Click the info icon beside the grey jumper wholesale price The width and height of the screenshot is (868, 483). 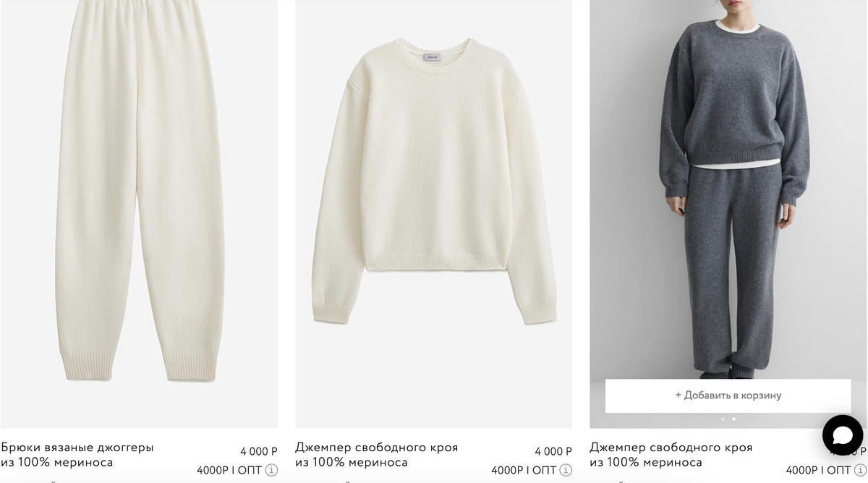click(x=861, y=470)
